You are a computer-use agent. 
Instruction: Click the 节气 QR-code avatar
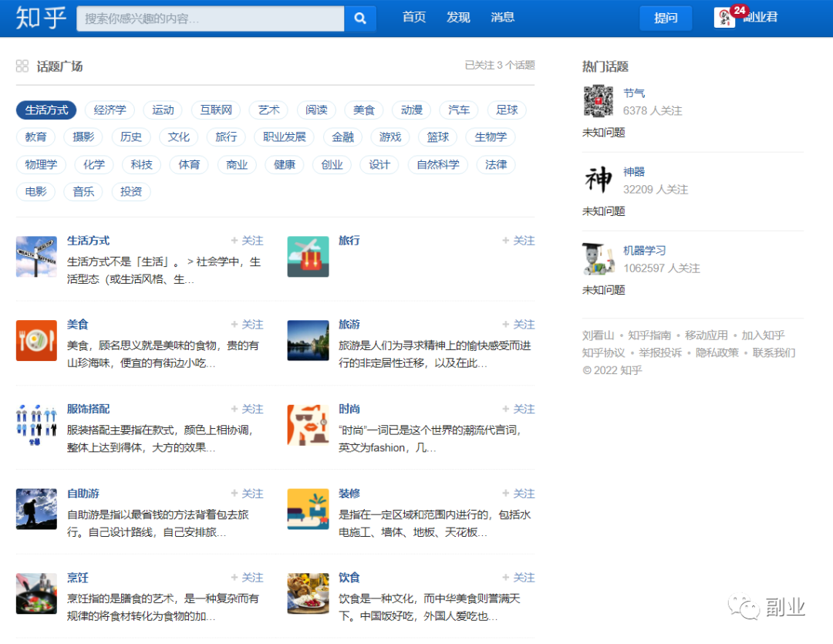click(597, 101)
